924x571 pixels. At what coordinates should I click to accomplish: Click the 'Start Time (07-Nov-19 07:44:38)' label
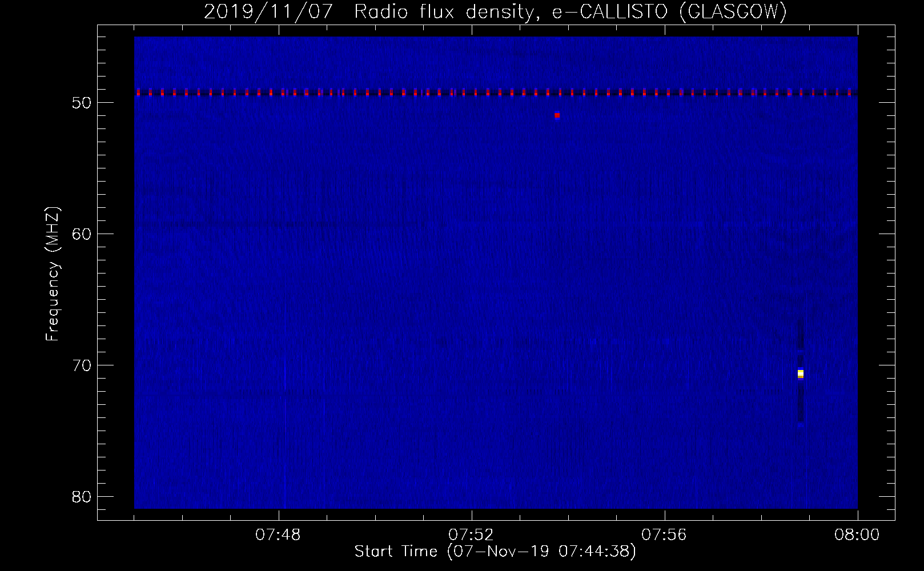pos(495,552)
